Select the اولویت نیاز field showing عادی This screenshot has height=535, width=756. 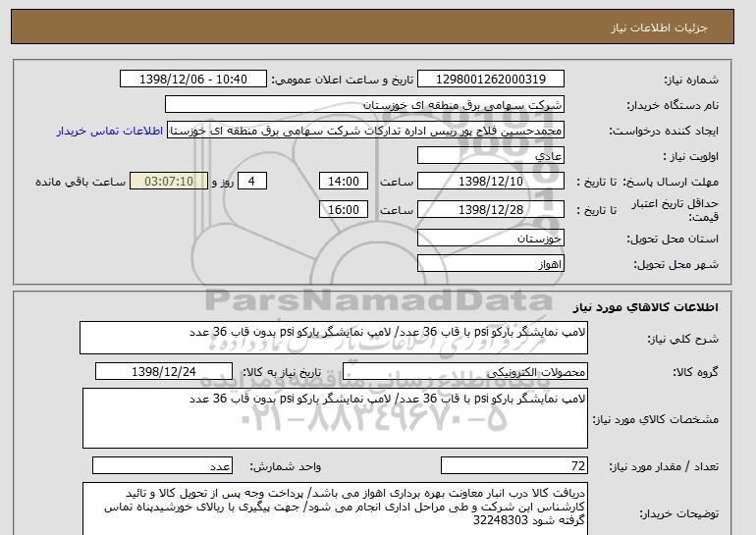click(491, 156)
